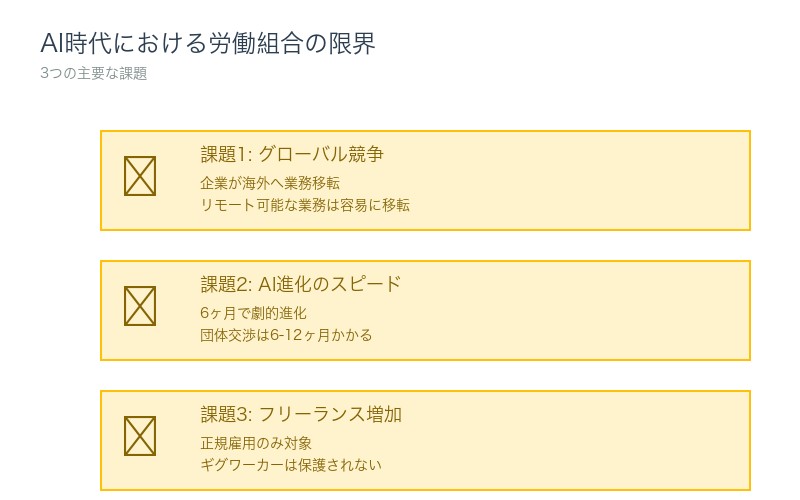
Task: Select the heading '課題2: AI進化のスピード'
Action: [300, 284]
